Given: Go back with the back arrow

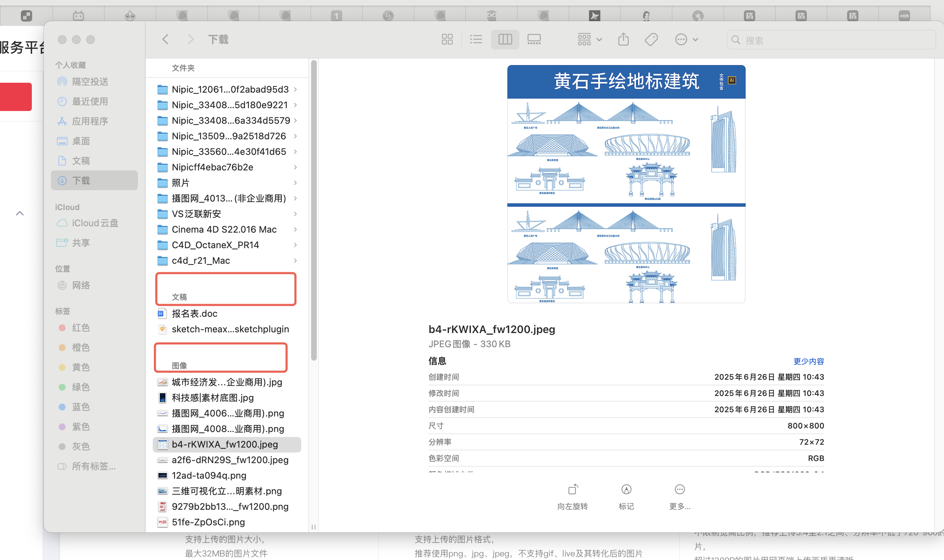Looking at the screenshot, I should pyautogui.click(x=165, y=39).
